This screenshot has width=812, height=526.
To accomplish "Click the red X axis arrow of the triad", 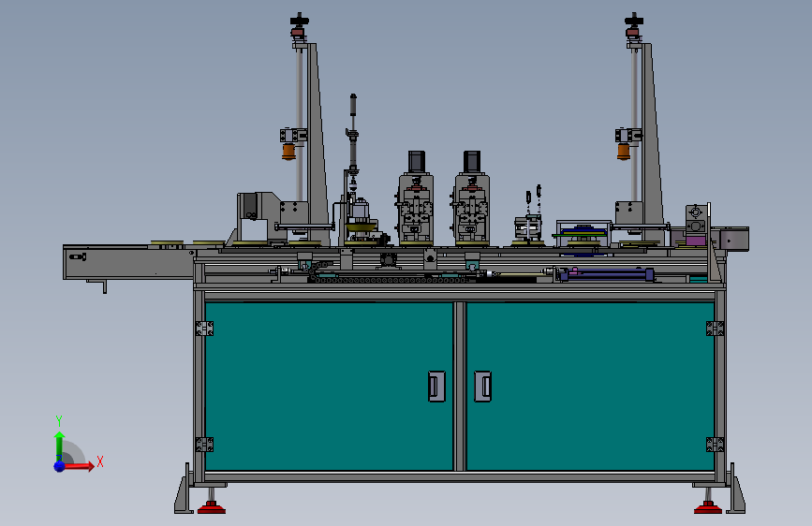I will 79,466.
